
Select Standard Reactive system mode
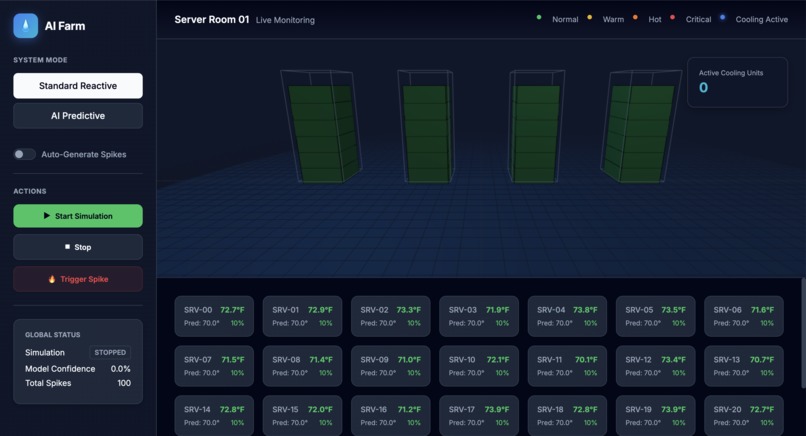point(78,86)
